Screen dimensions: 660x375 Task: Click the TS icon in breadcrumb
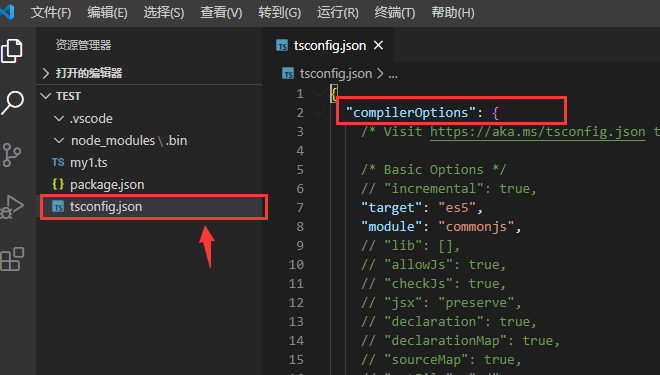click(288, 74)
